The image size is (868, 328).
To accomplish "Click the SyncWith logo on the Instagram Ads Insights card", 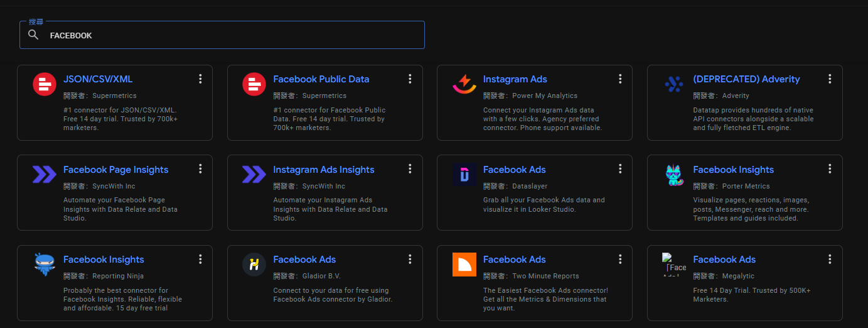I will (x=254, y=174).
